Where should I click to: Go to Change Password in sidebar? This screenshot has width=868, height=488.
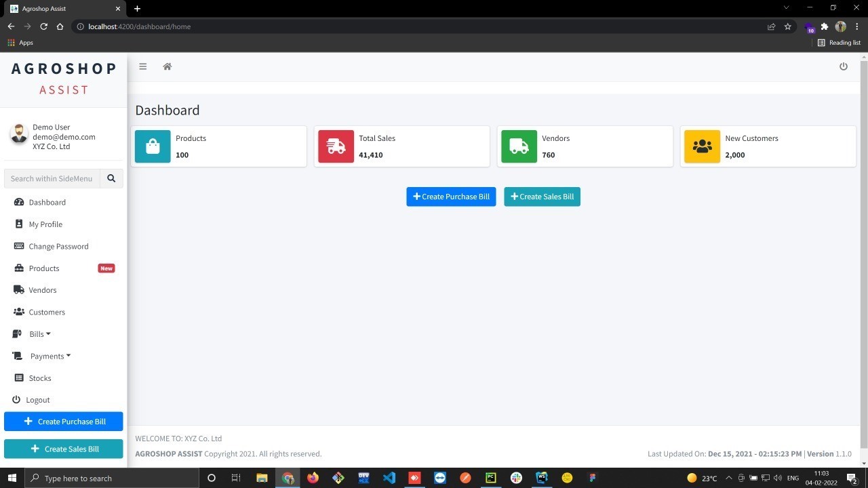coord(58,246)
